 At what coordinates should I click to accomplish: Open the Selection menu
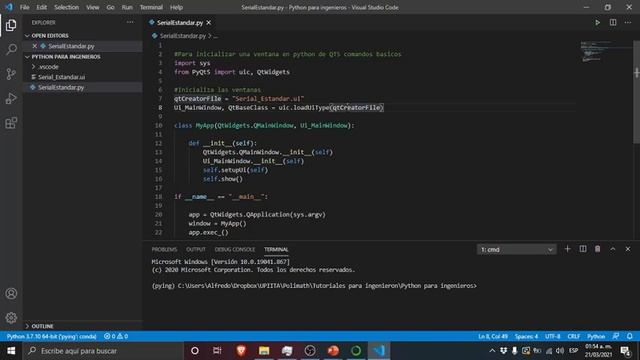click(x=67, y=7)
